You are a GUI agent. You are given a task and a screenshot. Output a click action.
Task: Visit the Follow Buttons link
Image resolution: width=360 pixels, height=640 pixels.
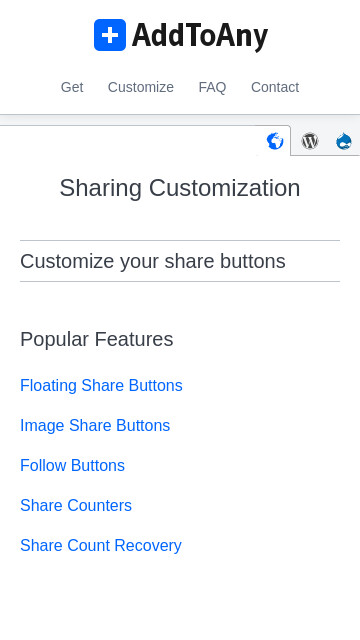point(72,465)
